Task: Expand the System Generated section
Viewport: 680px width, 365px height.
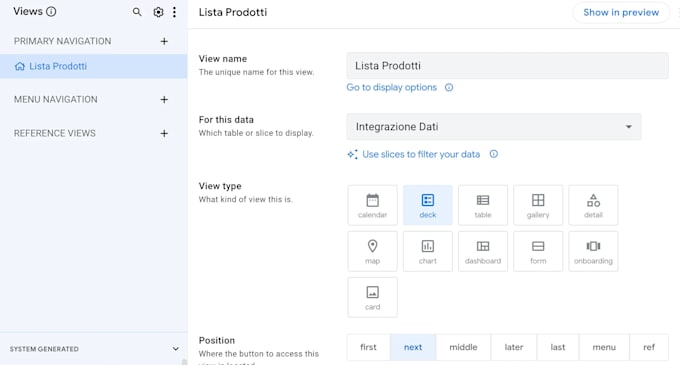Action: click(175, 349)
